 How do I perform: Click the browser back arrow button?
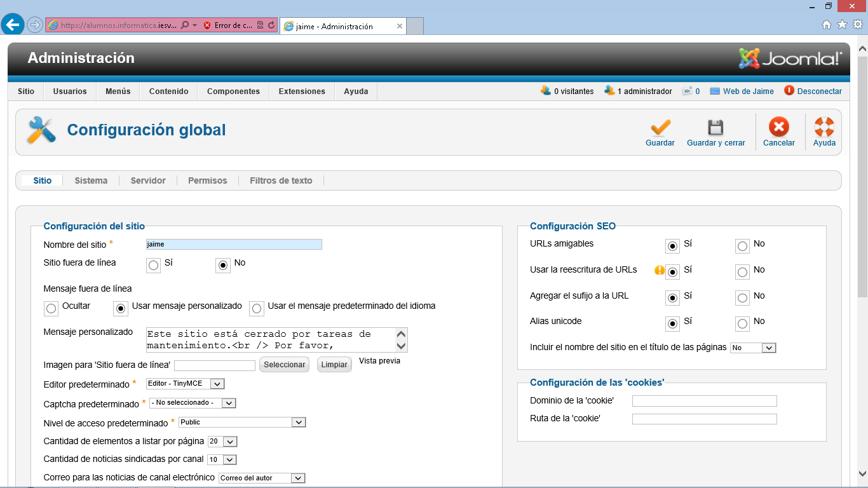(x=13, y=25)
